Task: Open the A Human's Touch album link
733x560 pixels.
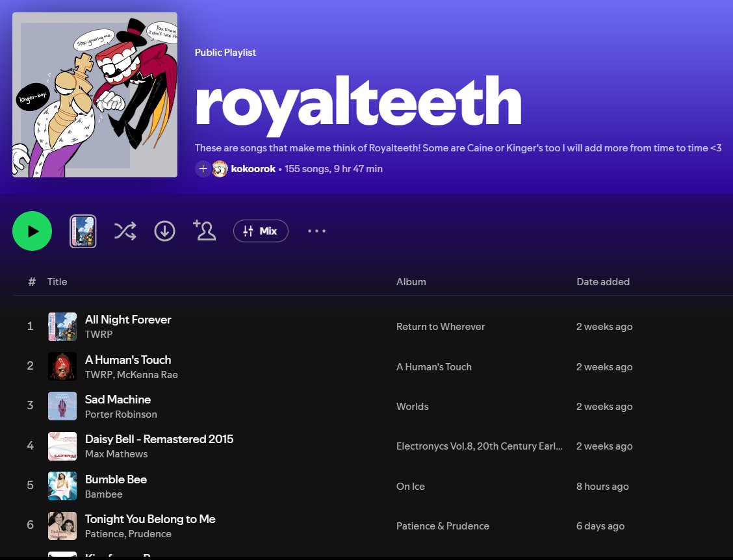Action: (434, 367)
